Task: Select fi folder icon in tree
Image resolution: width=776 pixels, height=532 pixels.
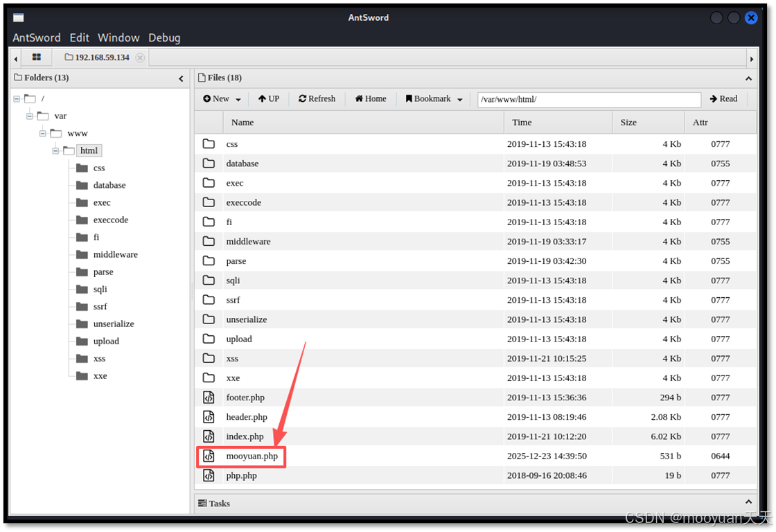Action: click(x=82, y=238)
